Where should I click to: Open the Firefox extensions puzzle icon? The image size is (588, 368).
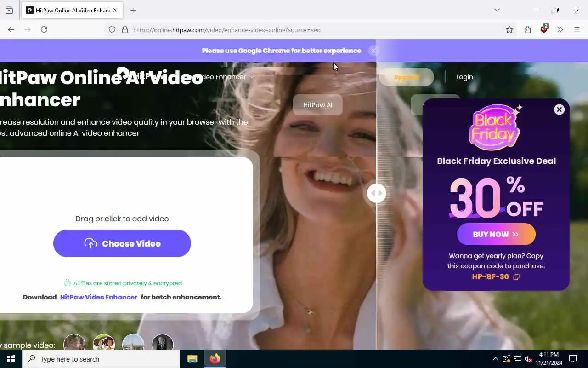[527, 29]
